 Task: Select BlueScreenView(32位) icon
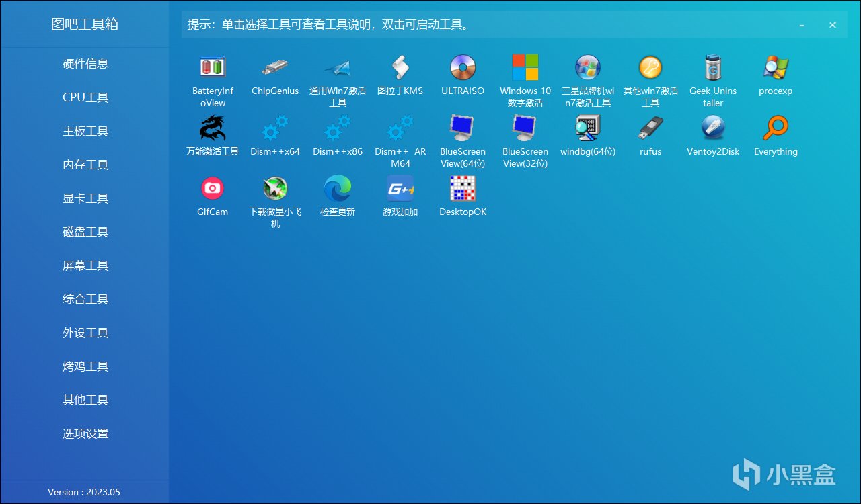525,128
